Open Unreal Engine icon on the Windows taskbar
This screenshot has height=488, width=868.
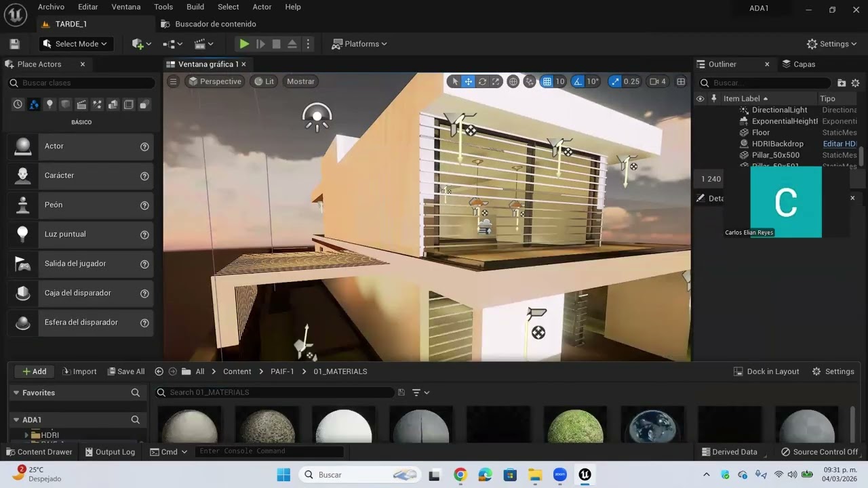coord(585,474)
